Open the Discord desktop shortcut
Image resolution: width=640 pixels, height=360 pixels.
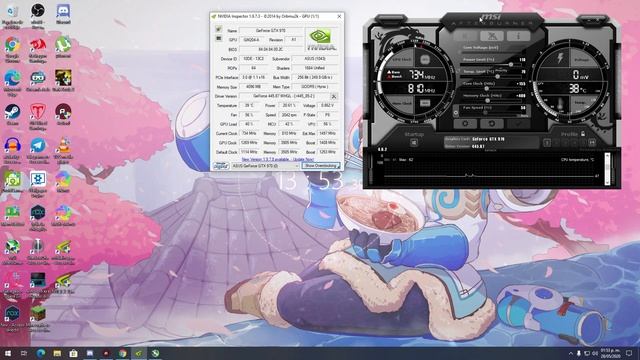[x=63, y=11]
